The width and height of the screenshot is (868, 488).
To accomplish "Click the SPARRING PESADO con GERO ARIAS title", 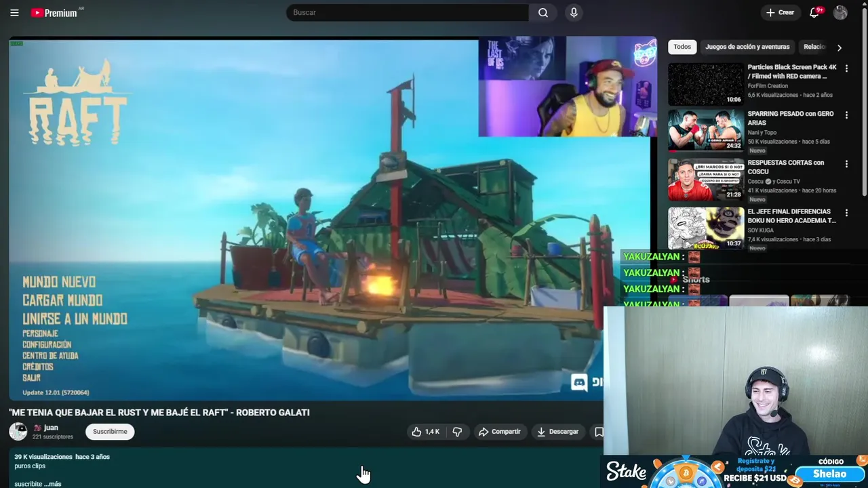I will pyautogui.click(x=791, y=119).
